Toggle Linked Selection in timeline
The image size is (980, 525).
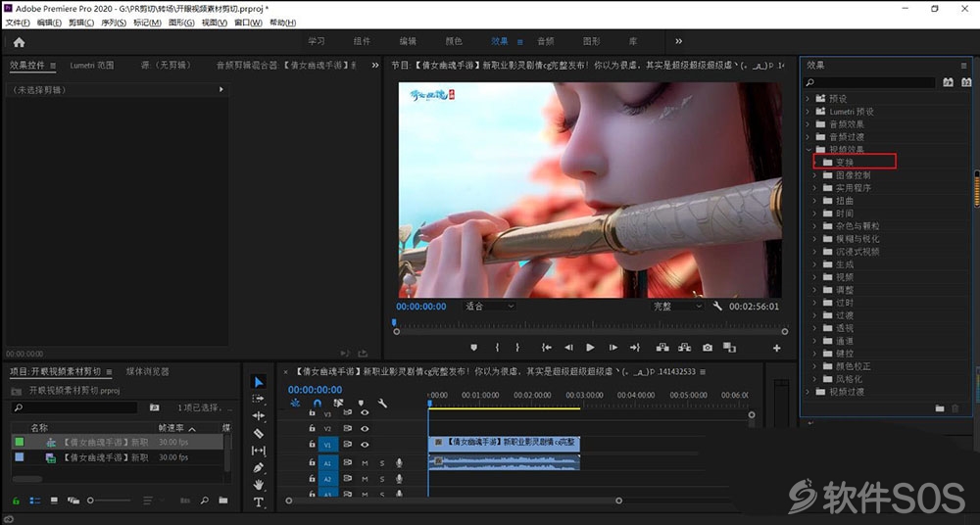pos(339,404)
